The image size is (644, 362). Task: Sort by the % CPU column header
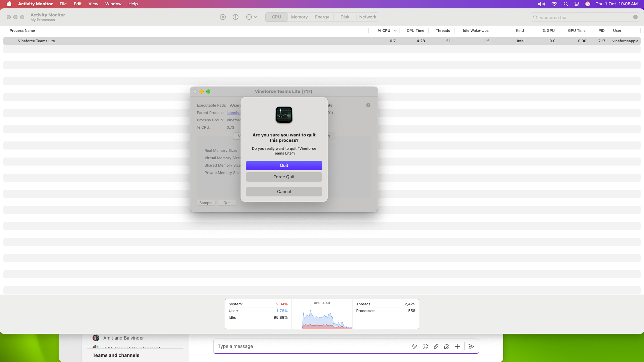click(x=384, y=31)
